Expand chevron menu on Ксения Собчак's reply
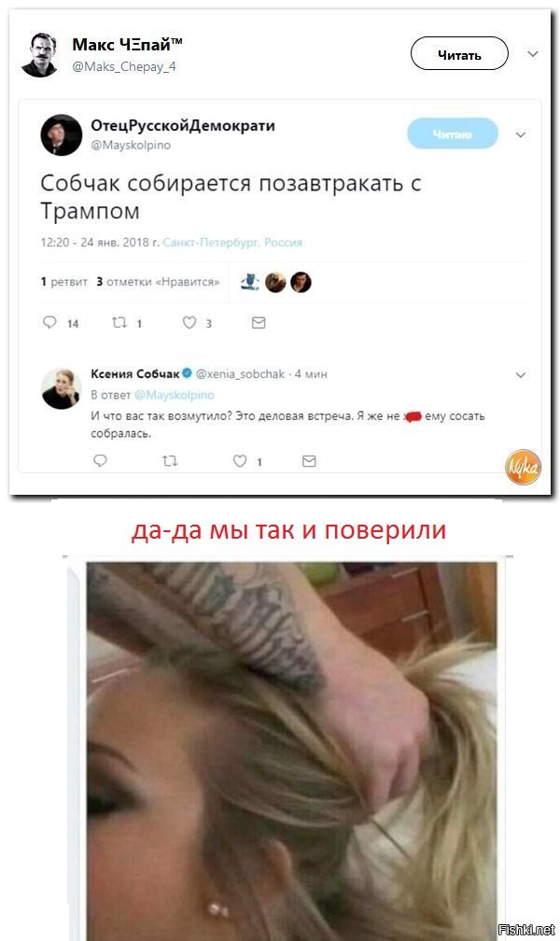Screen dimensions: 560x941 tap(521, 375)
